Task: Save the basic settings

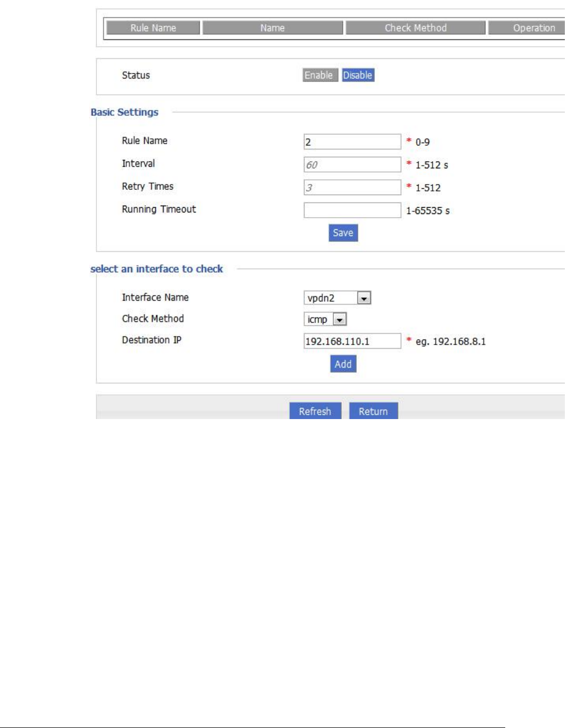Action: tap(343, 233)
